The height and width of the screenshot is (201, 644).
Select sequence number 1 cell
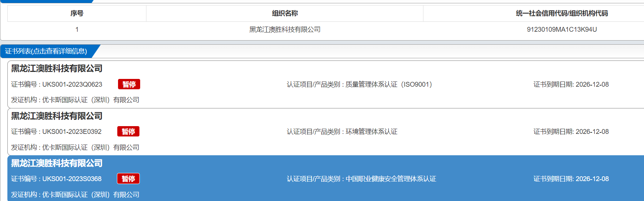(x=77, y=30)
